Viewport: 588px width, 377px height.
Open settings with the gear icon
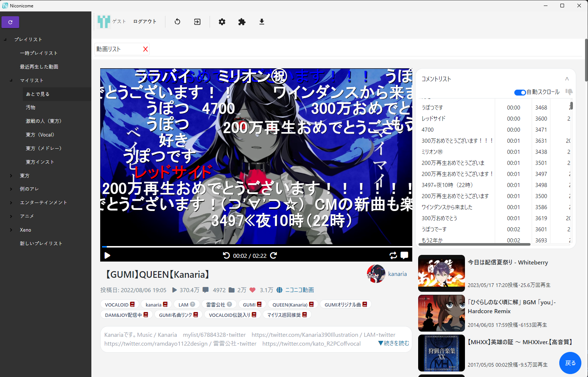pyautogui.click(x=222, y=22)
